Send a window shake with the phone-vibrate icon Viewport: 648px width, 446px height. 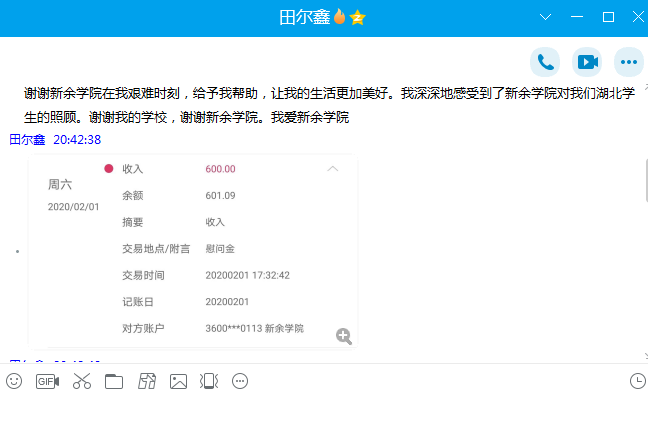209,381
